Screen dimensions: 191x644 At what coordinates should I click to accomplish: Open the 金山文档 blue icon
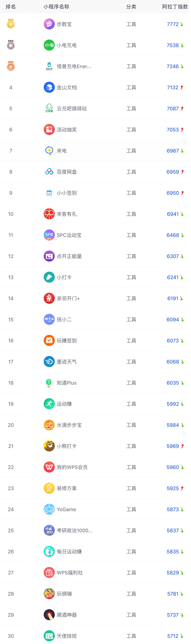tap(49, 87)
